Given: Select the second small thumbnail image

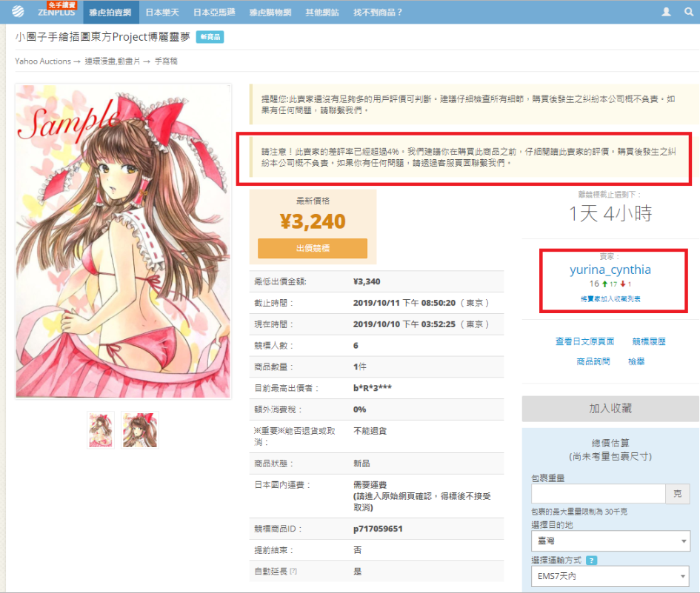Looking at the screenshot, I should point(140,430).
